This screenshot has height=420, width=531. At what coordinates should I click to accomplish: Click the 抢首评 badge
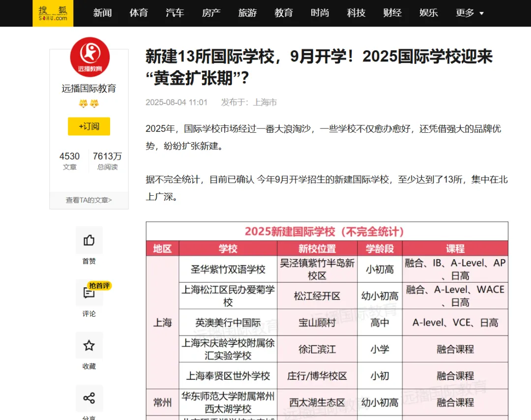tap(99, 286)
